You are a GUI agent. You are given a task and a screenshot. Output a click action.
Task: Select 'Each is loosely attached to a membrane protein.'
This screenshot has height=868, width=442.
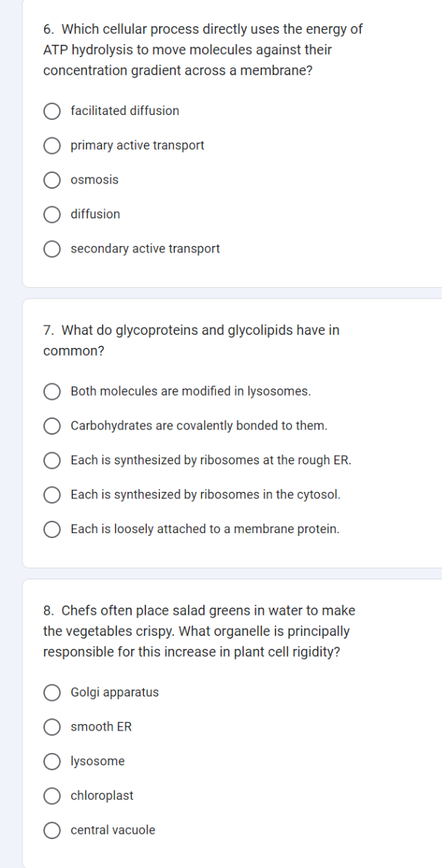tap(51, 529)
